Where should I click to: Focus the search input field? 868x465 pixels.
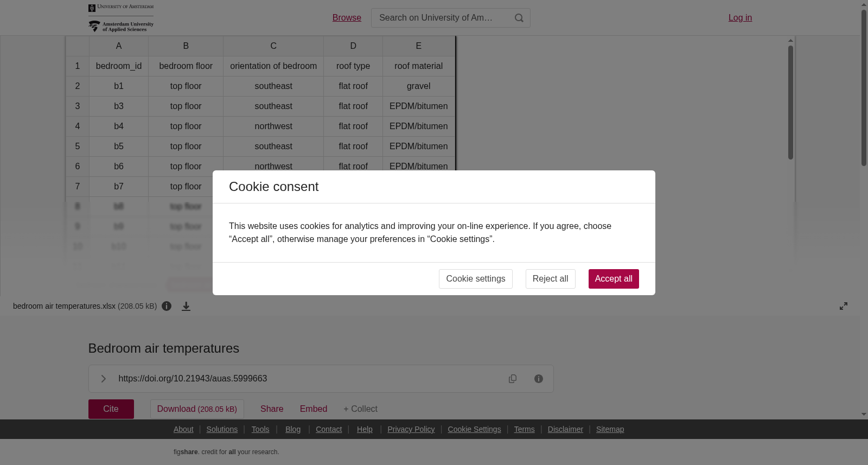coord(442,18)
